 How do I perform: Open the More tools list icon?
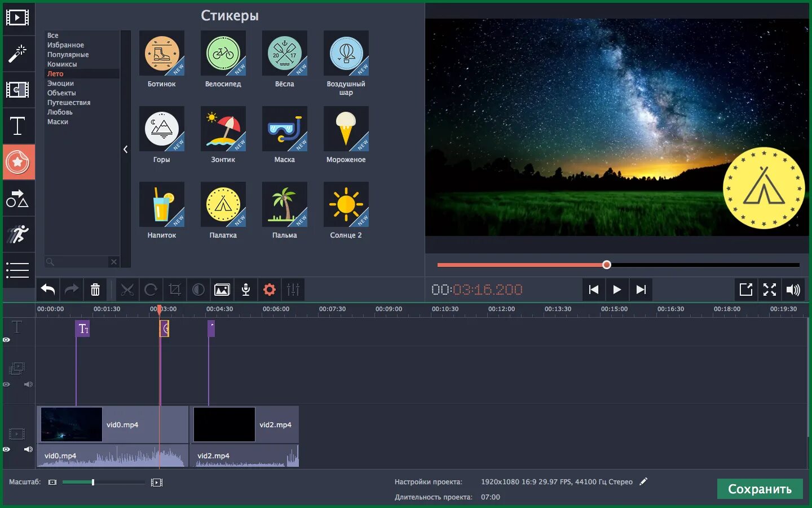[17, 270]
